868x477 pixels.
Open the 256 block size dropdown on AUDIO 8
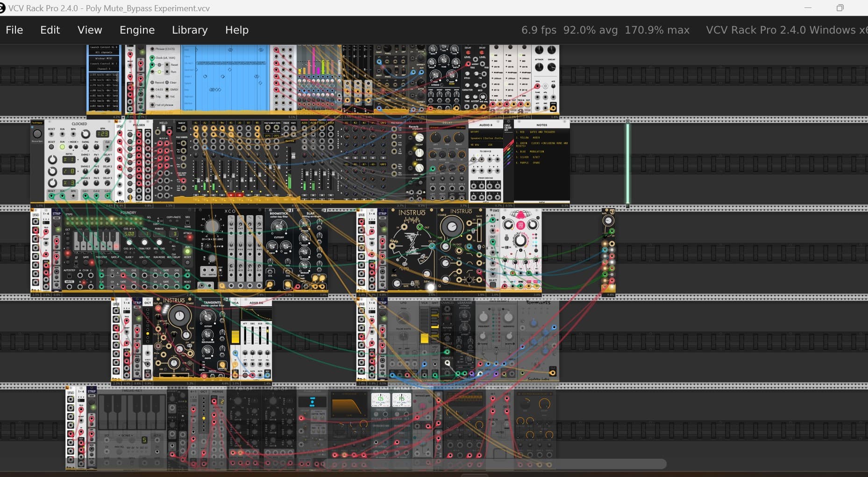point(494,145)
